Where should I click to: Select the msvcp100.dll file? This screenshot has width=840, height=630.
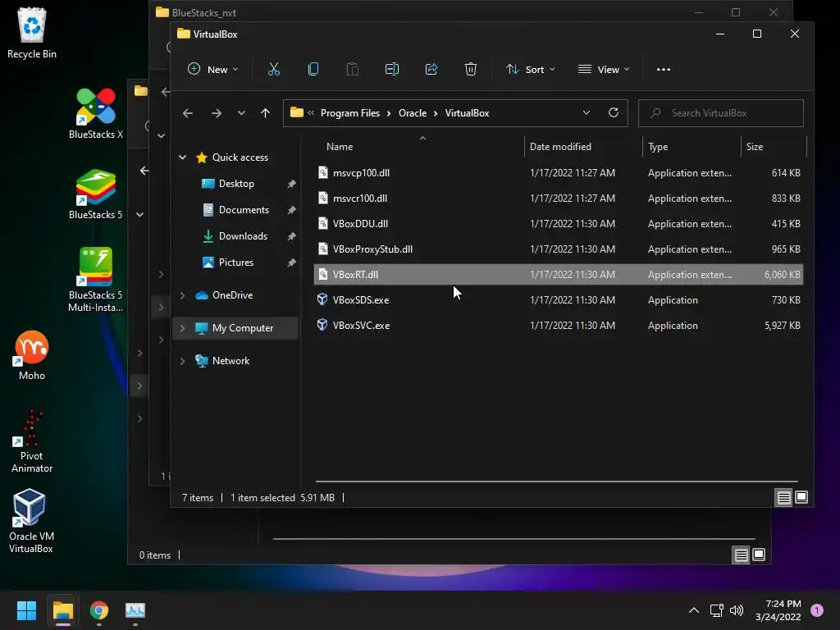point(558,173)
